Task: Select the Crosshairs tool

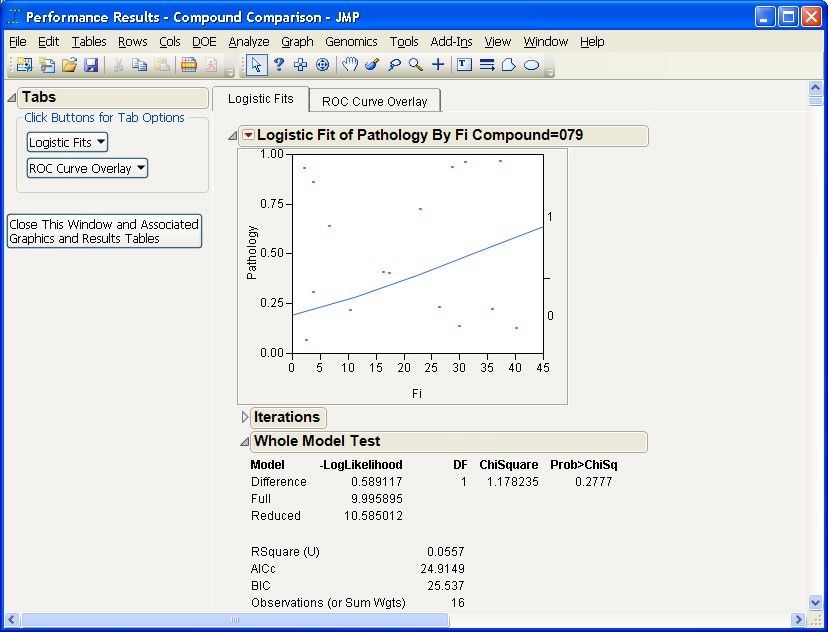Action: [438, 65]
